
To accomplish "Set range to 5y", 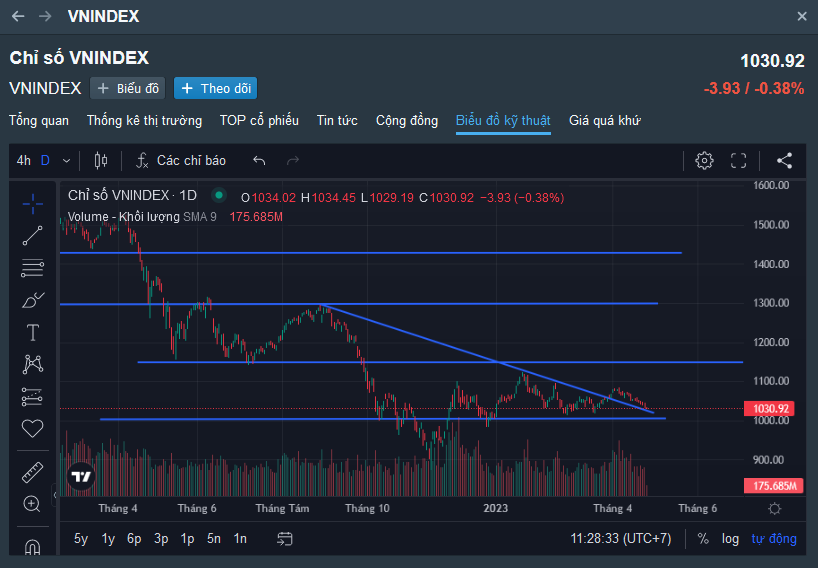I will pyautogui.click(x=81, y=538).
